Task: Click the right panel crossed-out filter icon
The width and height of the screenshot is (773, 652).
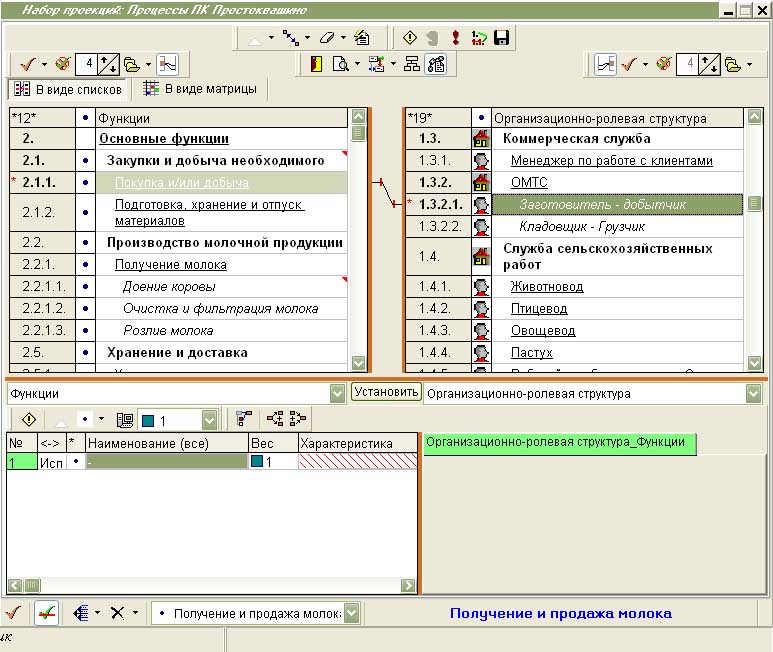Action: click(664, 64)
